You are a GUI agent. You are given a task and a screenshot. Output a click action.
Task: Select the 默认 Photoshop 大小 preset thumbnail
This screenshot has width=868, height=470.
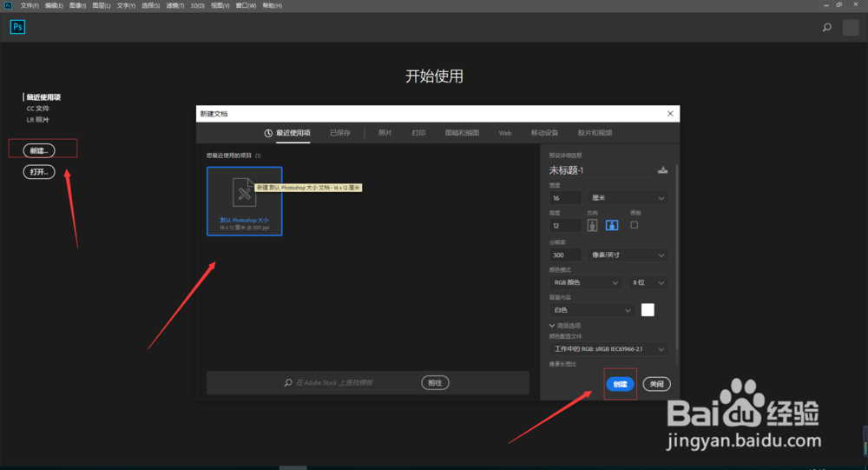[245, 202]
